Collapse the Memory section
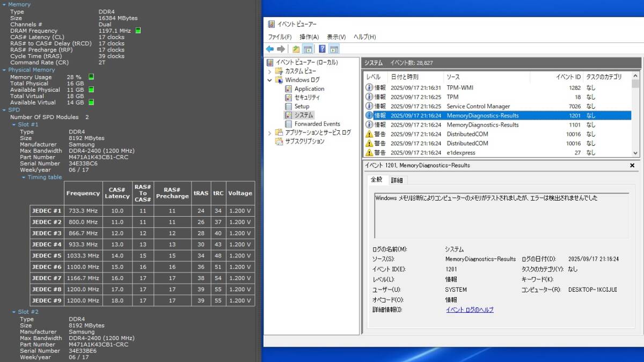This screenshot has width=644, height=362. coord(4,5)
